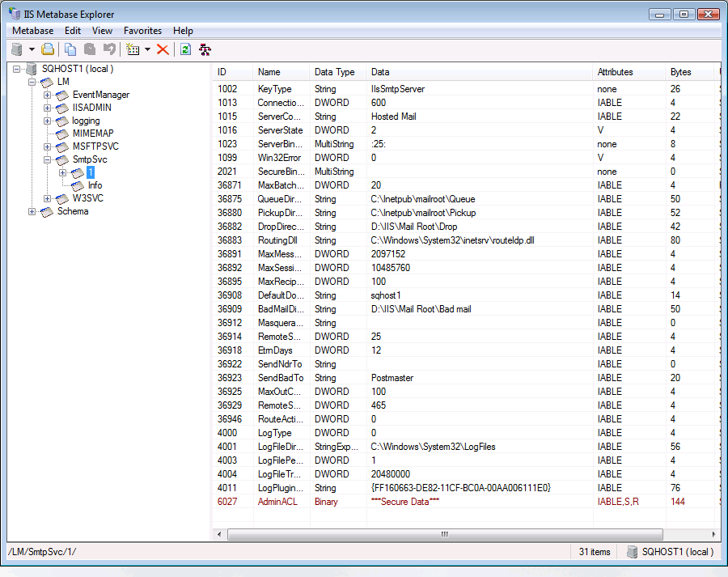The width and height of the screenshot is (728, 577).
Task: Click the server connect toolbar icon
Action: (x=17, y=49)
